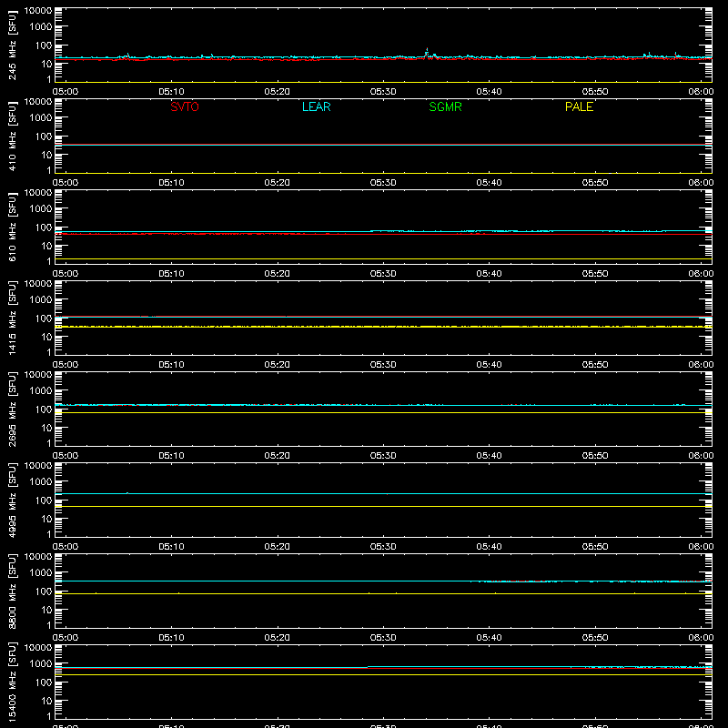Screen dimensions: 728x728
Task: Click the 10000 tick label on 8800 MHz axis
Action: 38,557
